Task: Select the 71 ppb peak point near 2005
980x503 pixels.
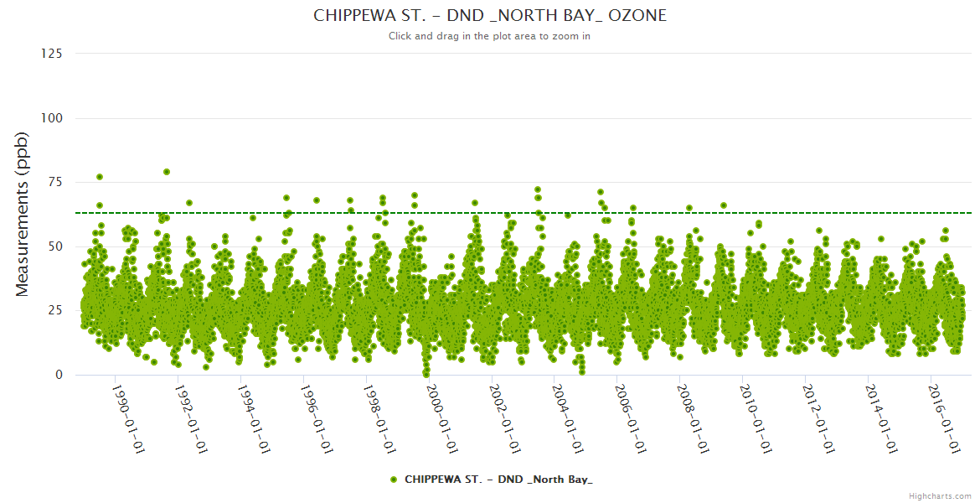Action: point(601,192)
